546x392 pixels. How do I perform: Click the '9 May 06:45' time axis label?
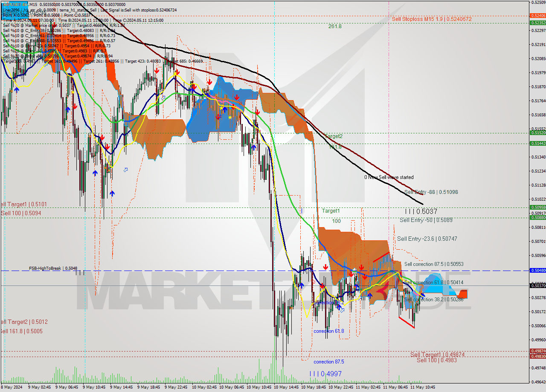67,387
